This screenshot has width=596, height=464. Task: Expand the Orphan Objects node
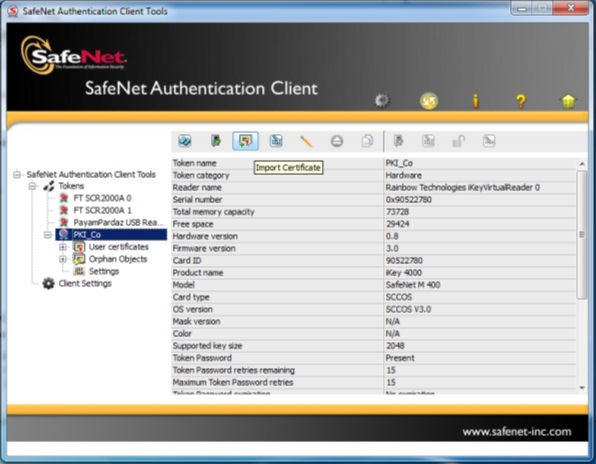pos(63,259)
